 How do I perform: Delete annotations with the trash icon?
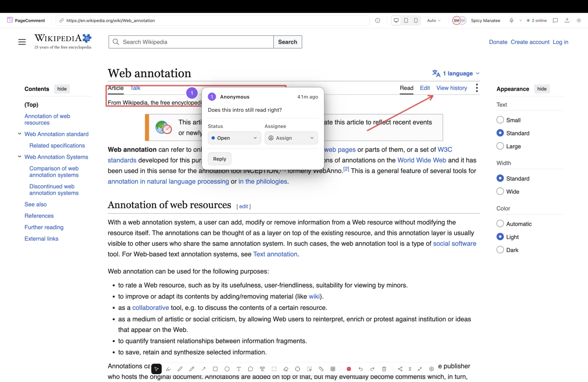384,369
